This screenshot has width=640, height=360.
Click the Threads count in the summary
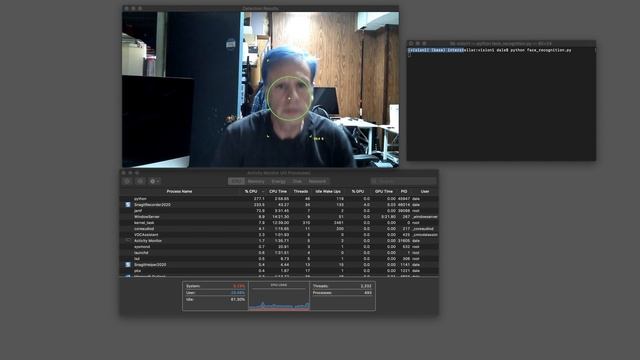366,286
